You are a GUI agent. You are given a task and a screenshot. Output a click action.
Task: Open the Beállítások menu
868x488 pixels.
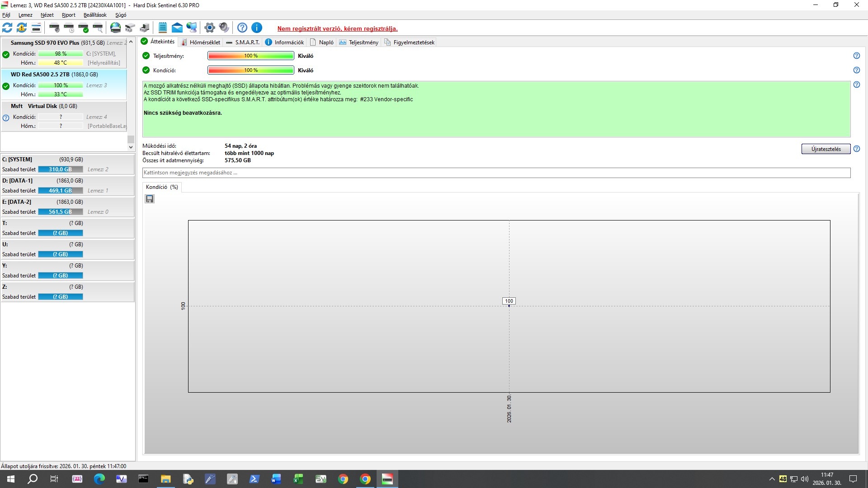[95, 15]
